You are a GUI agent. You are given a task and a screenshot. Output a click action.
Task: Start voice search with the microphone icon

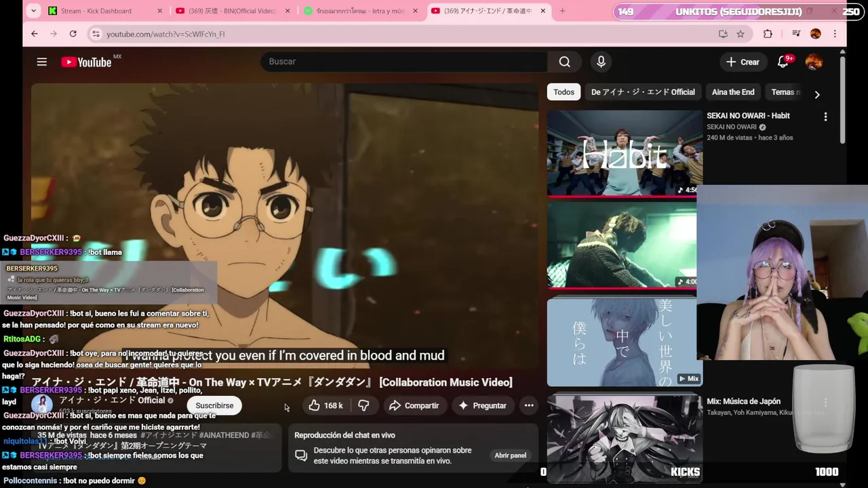point(601,62)
